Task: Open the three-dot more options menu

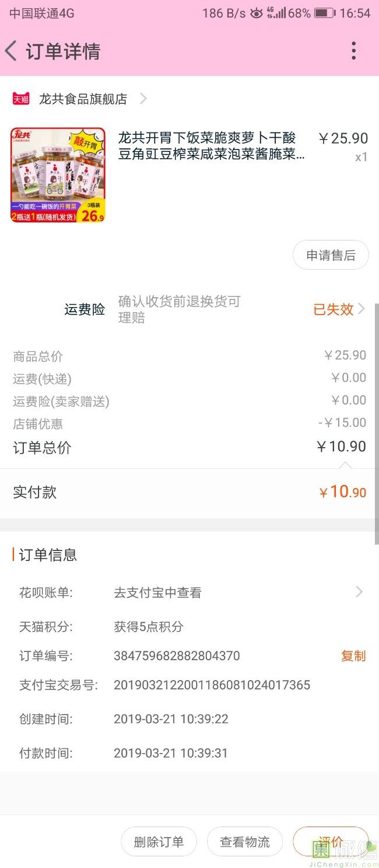Action: click(353, 51)
